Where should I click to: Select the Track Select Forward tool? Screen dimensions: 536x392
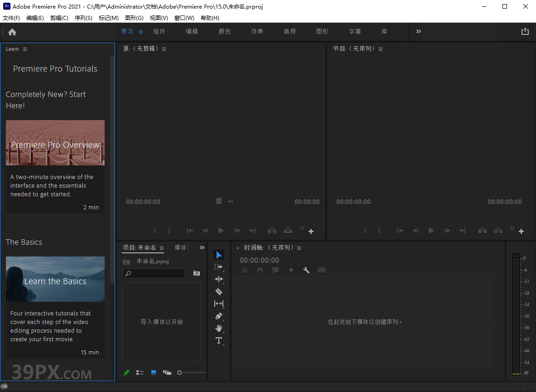219,267
